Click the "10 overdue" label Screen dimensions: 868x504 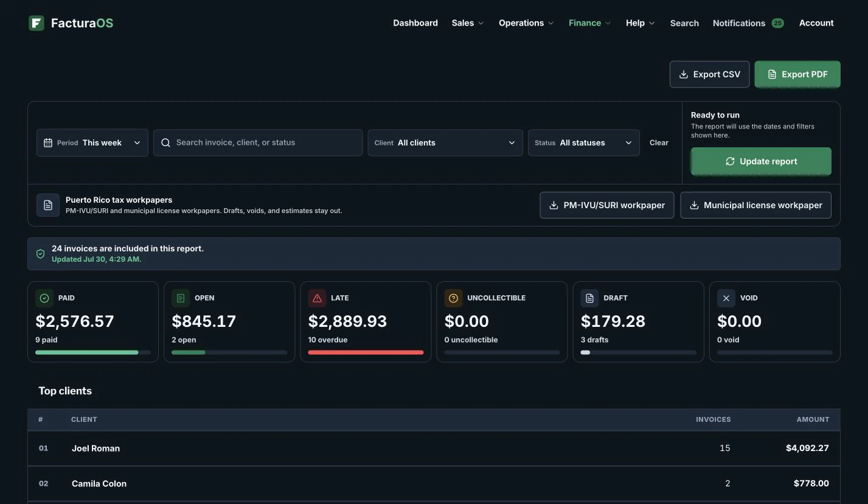[328, 340]
